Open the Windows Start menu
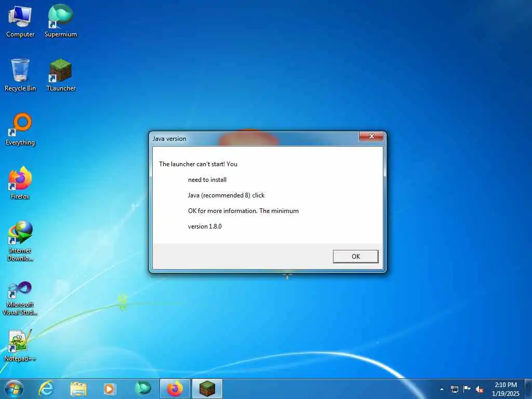This screenshot has width=532, height=399. tap(14, 389)
